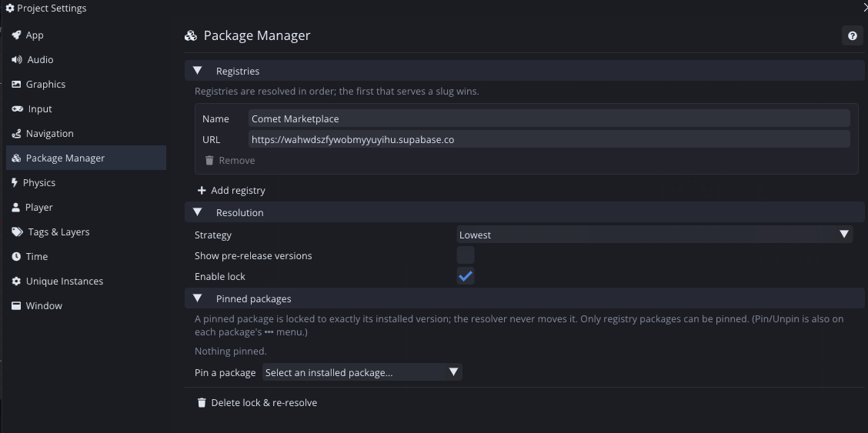868x433 pixels.
Task: Open the Unique Instances settings page
Action: 86,281
